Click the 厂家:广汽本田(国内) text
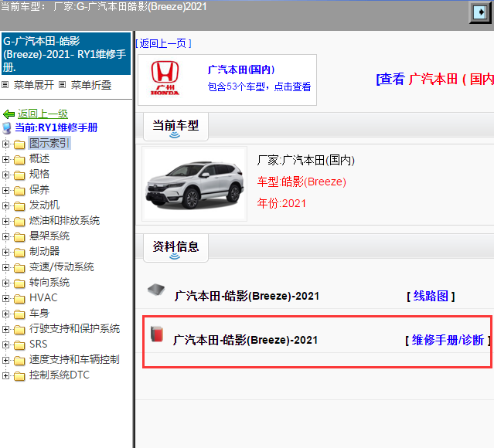The height and width of the screenshot is (448, 494). (x=306, y=160)
